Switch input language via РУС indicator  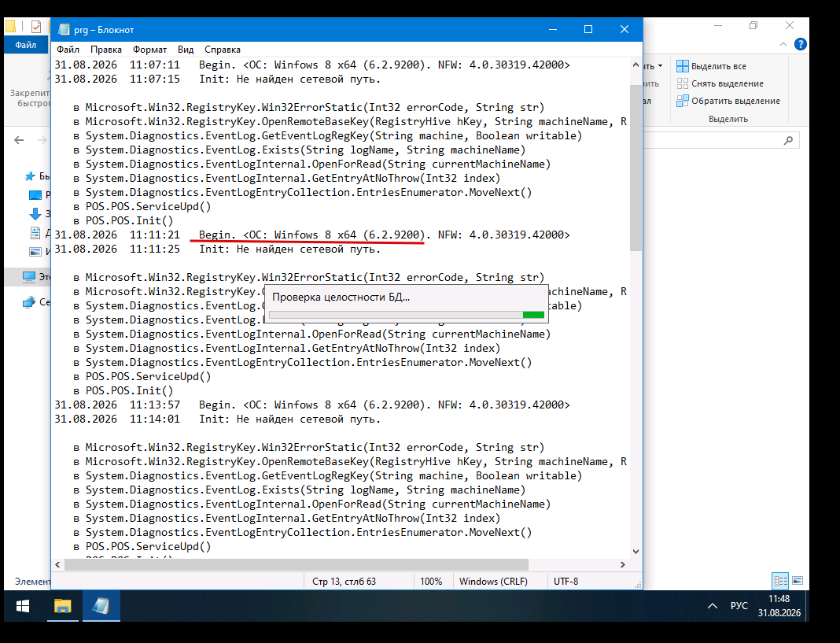739,605
